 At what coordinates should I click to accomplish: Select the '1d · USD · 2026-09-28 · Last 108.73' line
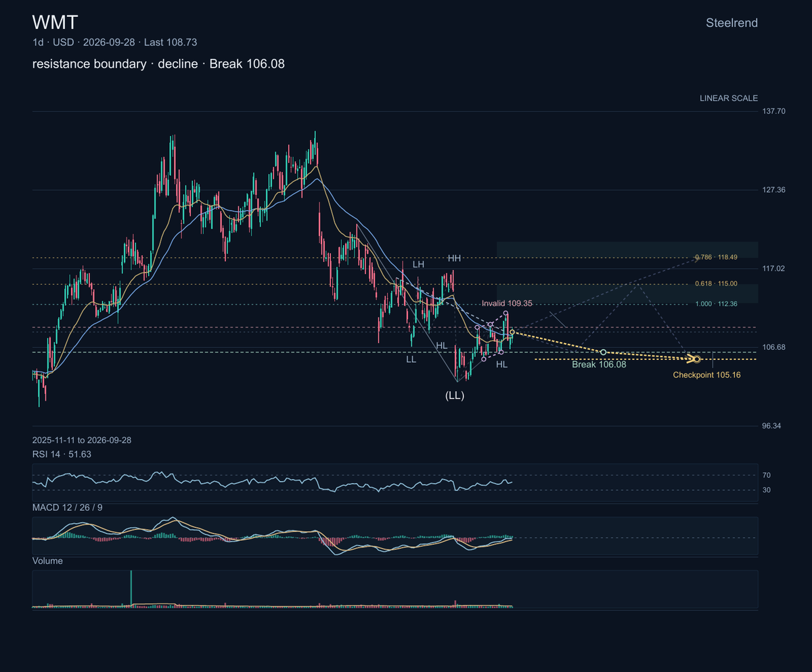(114, 42)
